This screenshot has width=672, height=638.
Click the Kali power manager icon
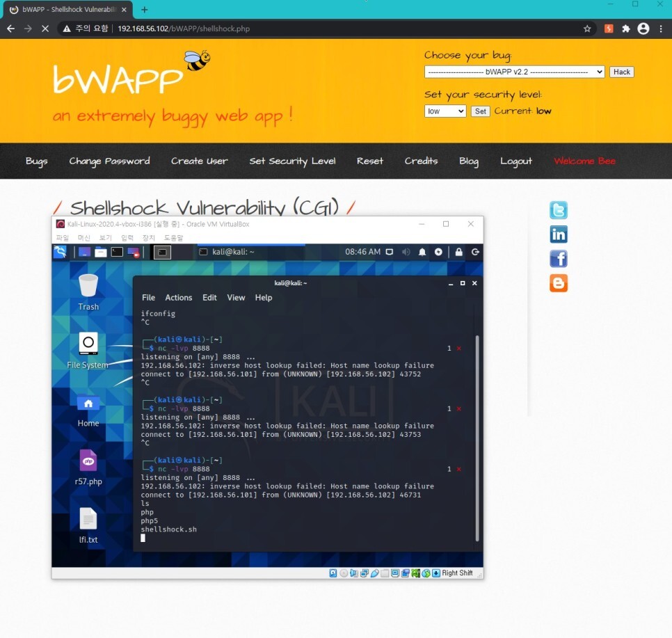[438, 252]
